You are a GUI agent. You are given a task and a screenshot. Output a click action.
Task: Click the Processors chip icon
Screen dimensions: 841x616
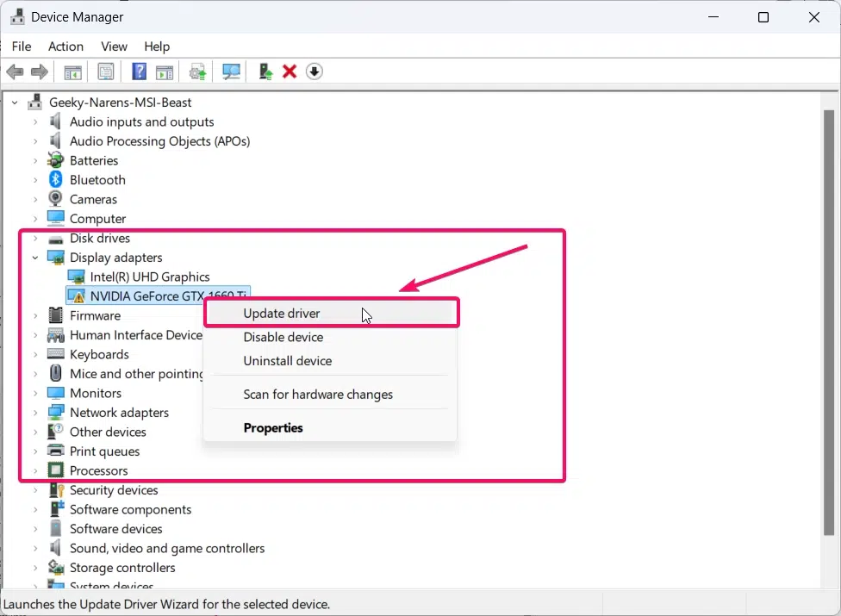(56, 470)
